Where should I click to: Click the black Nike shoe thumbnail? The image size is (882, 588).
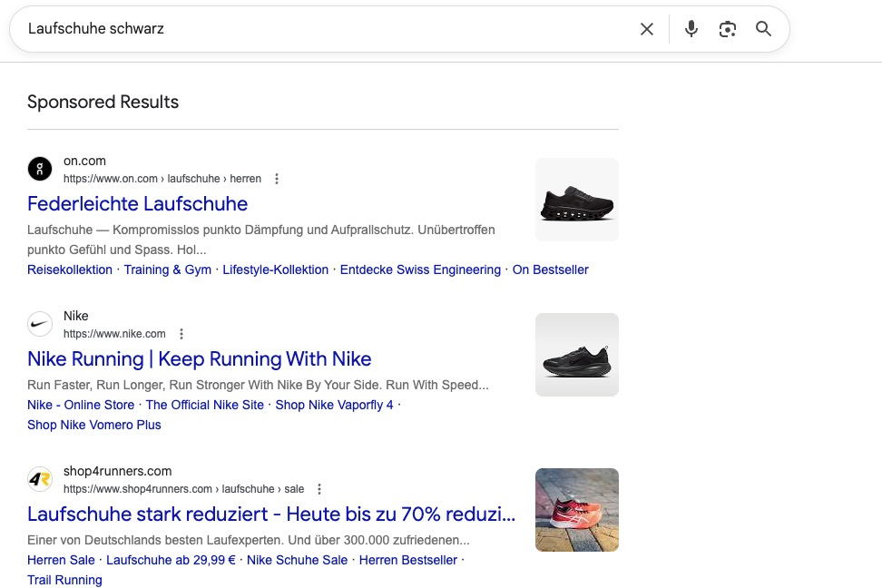pos(577,355)
